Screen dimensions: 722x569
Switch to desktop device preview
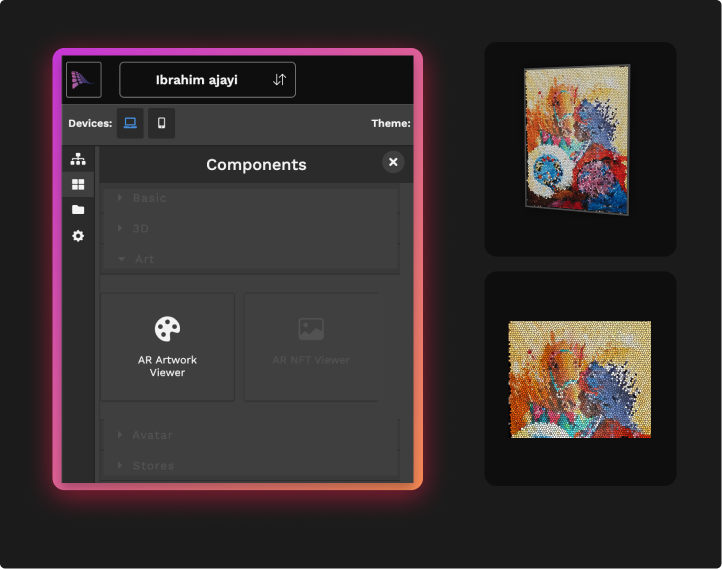coord(130,123)
